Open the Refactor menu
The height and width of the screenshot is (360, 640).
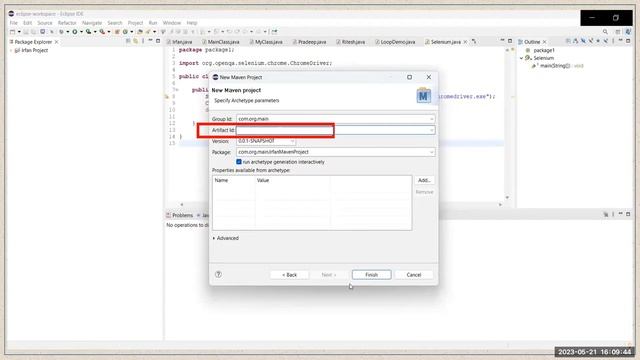(x=67, y=23)
